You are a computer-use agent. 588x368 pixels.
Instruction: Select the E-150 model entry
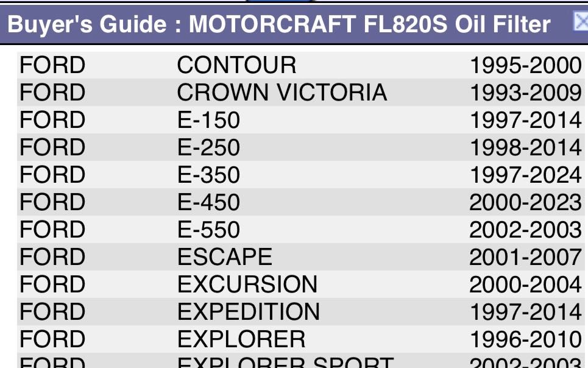coord(208,120)
